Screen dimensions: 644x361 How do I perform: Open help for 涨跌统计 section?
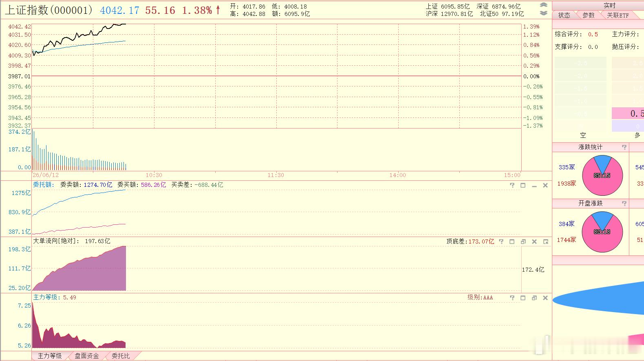click(624, 147)
